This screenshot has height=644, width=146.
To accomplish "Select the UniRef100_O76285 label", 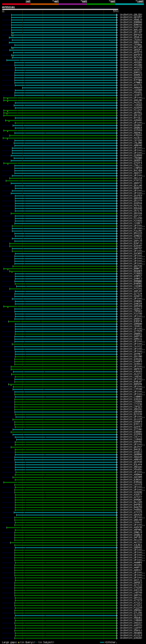I will (x=131, y=588).
